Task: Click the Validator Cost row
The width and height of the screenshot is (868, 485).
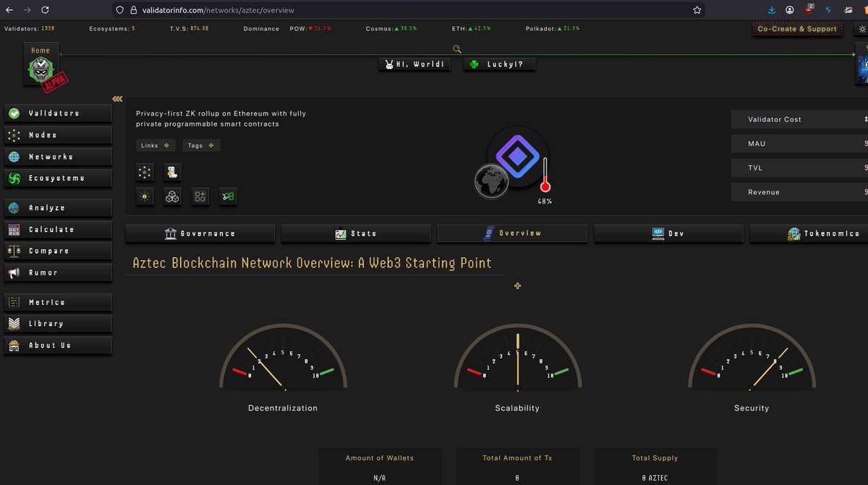Action: [x=799, y=119]
